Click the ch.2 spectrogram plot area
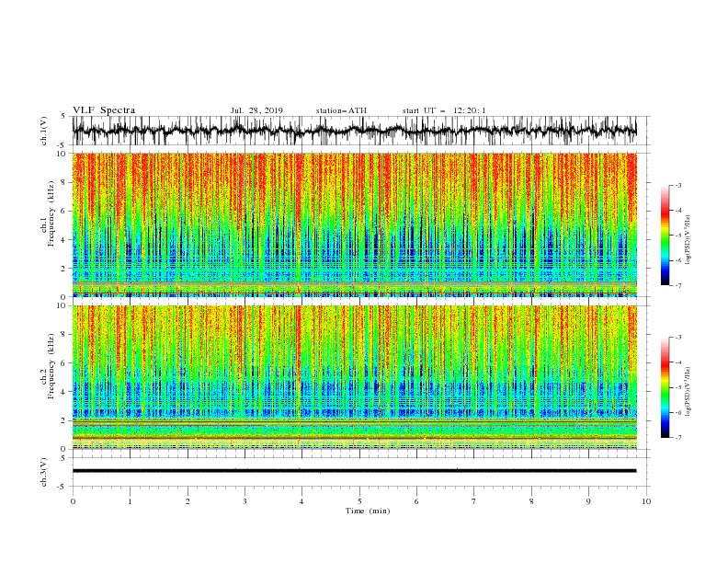The width and height of the screenshot is (728, 563). pos(354,377)
